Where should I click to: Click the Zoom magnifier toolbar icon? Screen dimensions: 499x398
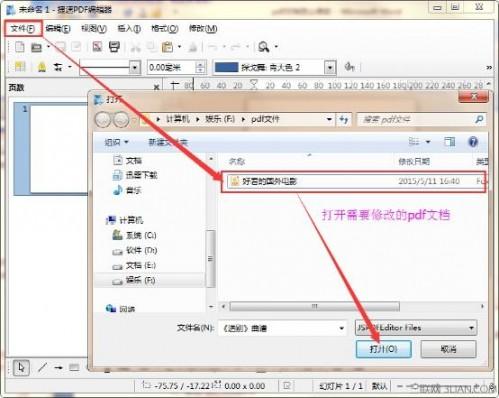pyautogui.click(x=264, y=47)
